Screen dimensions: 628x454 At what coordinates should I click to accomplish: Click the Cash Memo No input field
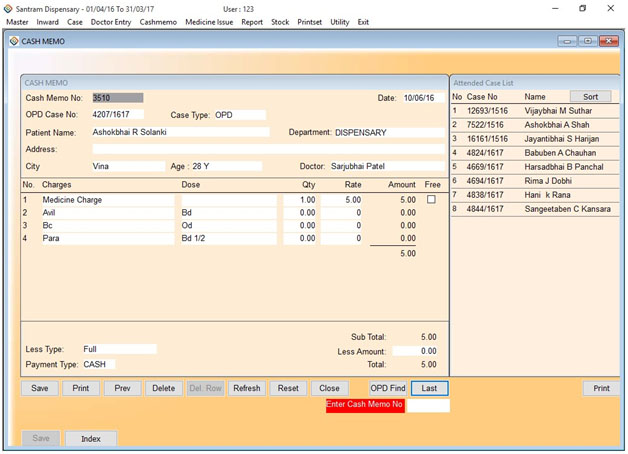point(117,98)
